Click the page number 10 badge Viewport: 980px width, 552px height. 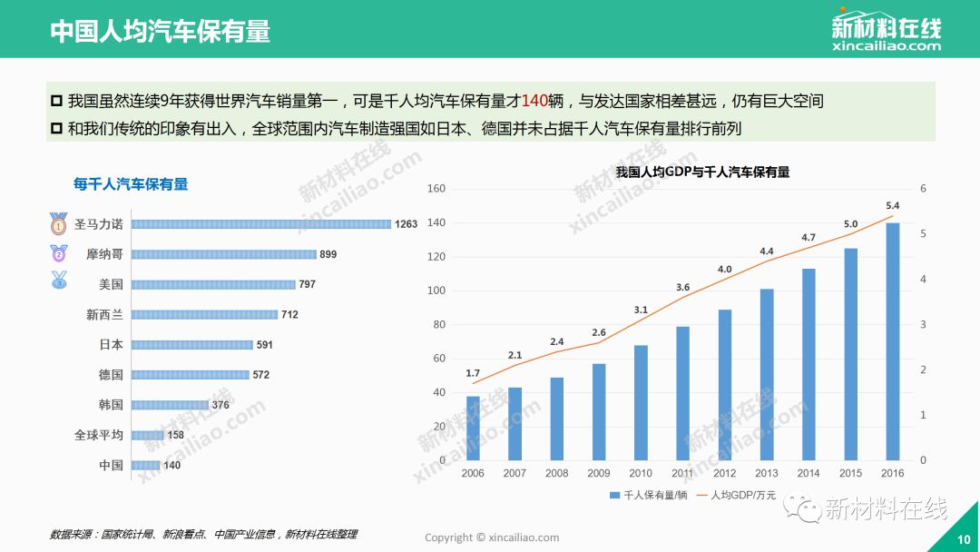click(x=964, y=540)
